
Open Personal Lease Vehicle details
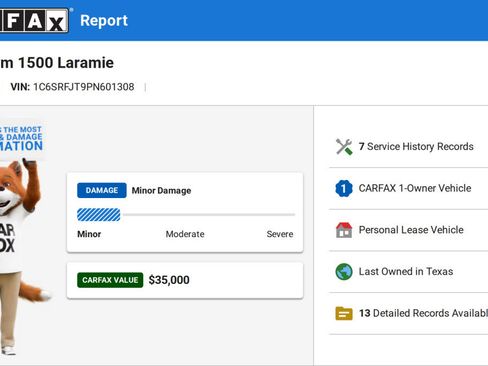pos(411,230)
